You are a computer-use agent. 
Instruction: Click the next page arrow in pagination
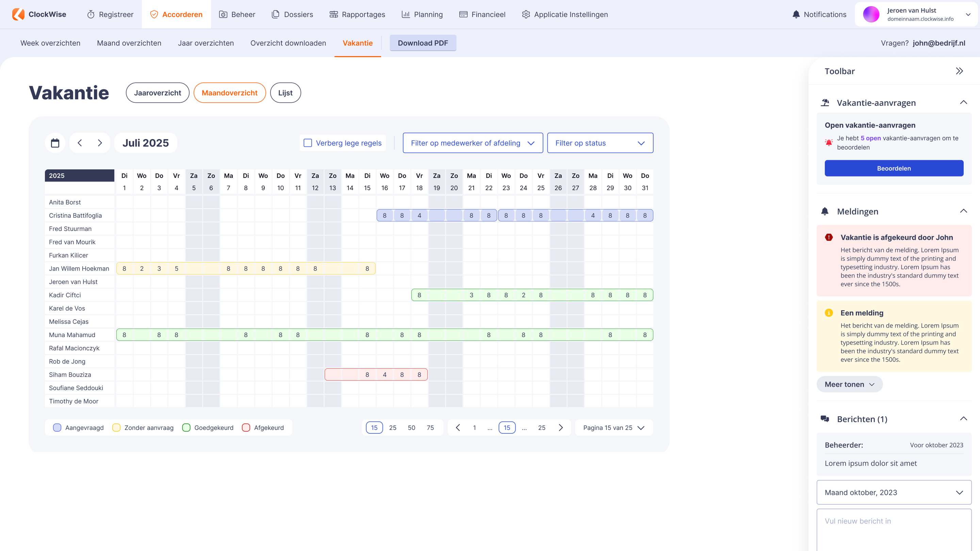tap(561, 428)
